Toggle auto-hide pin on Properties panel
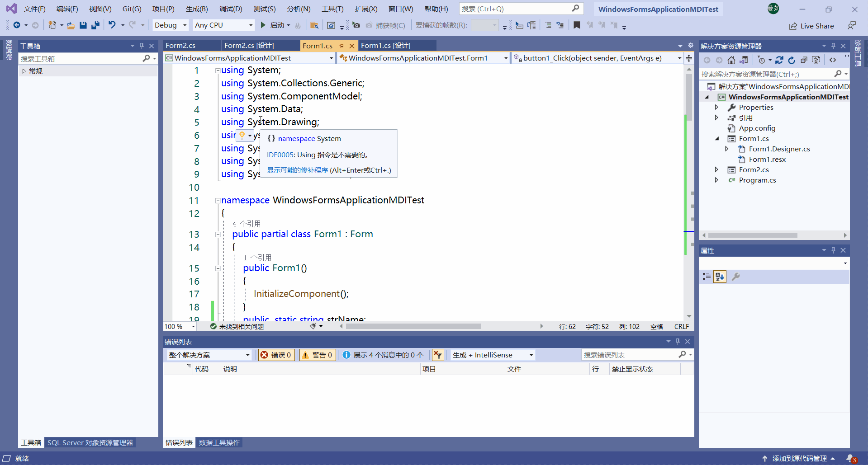868x465 pixels. pyautogui.click(x=833, y=250)
